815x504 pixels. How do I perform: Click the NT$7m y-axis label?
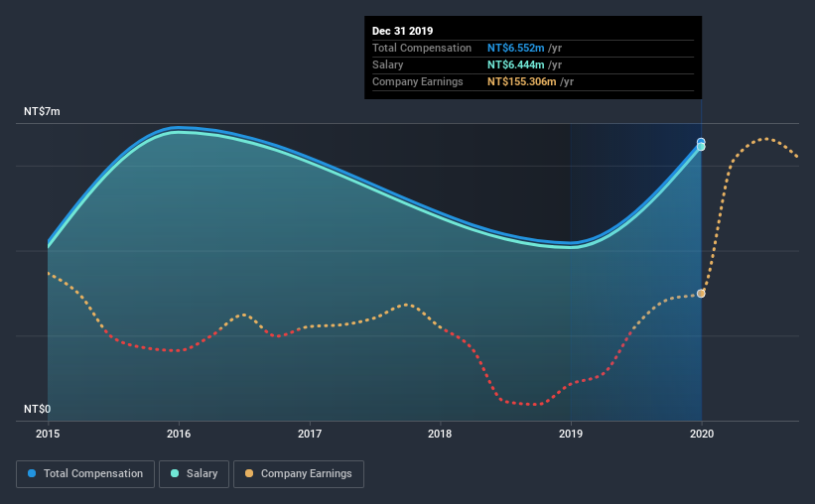(42, 112)
